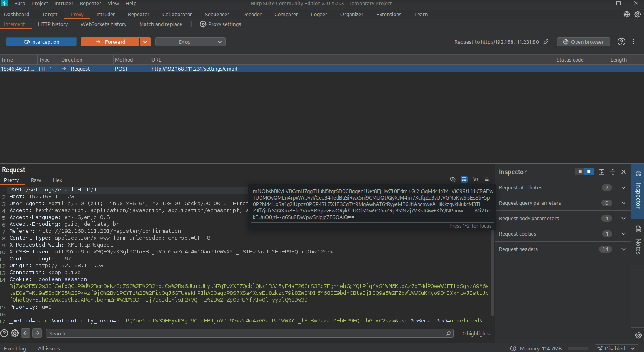Click the memory usage progress bar
Viewport: 644px width, 352px height.
[578, 348]
